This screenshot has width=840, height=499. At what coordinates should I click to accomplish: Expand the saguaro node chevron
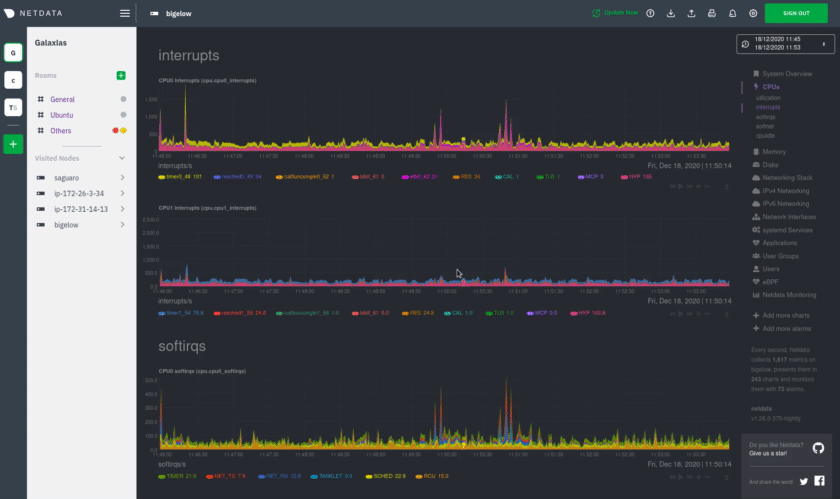point(123,177)
